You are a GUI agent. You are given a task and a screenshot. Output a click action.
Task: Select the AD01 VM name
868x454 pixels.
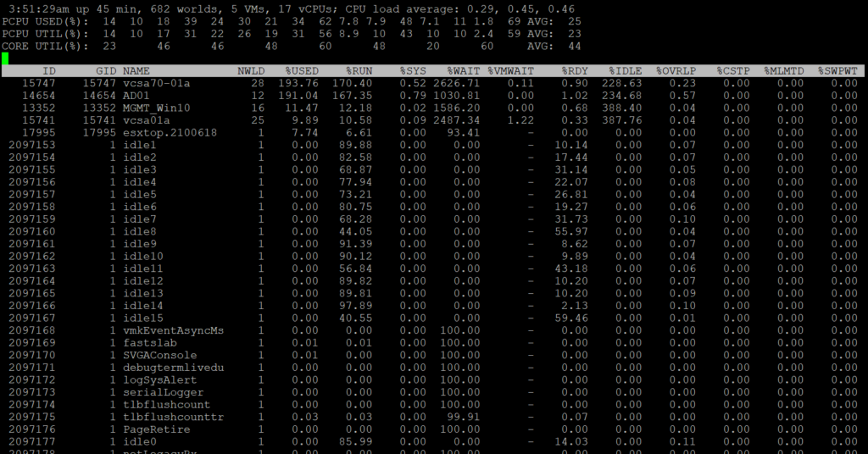tap(136, 95)
